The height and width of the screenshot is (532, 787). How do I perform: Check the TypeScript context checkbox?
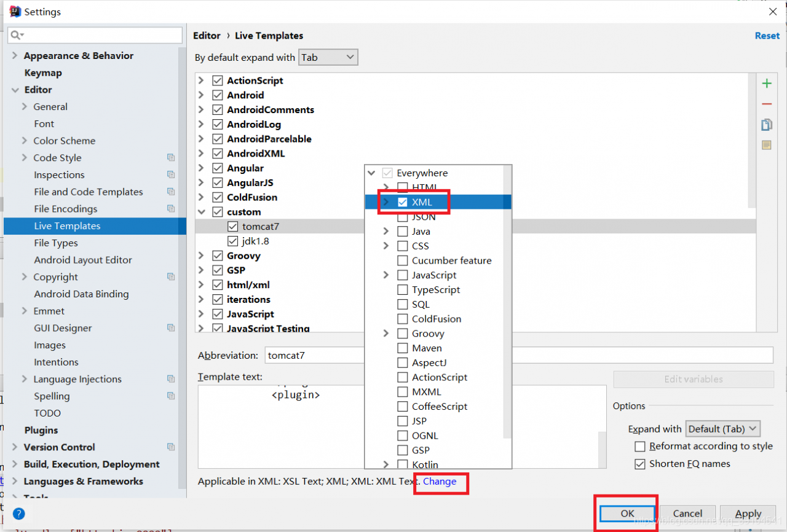pos(403,290)
